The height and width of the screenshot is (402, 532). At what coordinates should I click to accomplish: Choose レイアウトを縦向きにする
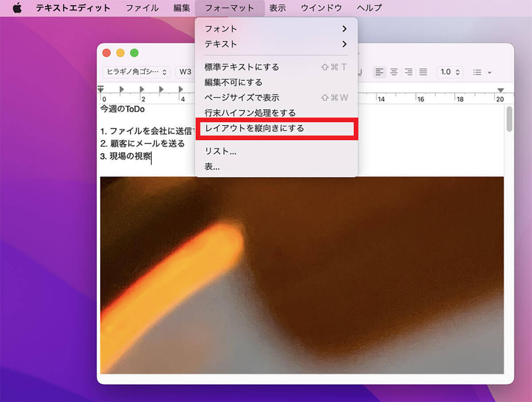(276, 128)
